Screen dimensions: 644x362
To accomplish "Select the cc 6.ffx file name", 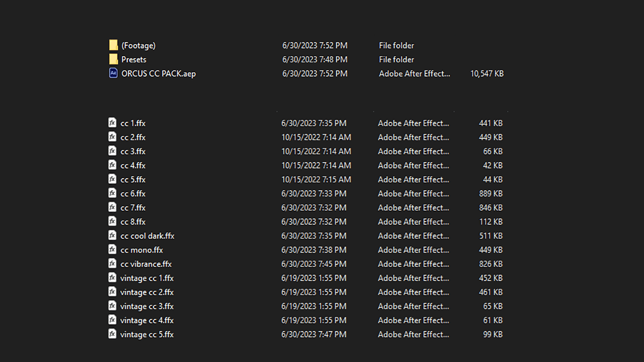I will (133, 194).
